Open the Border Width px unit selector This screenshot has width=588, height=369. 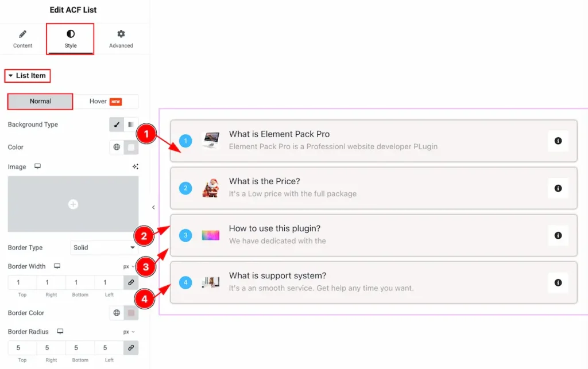click(129, 266)
